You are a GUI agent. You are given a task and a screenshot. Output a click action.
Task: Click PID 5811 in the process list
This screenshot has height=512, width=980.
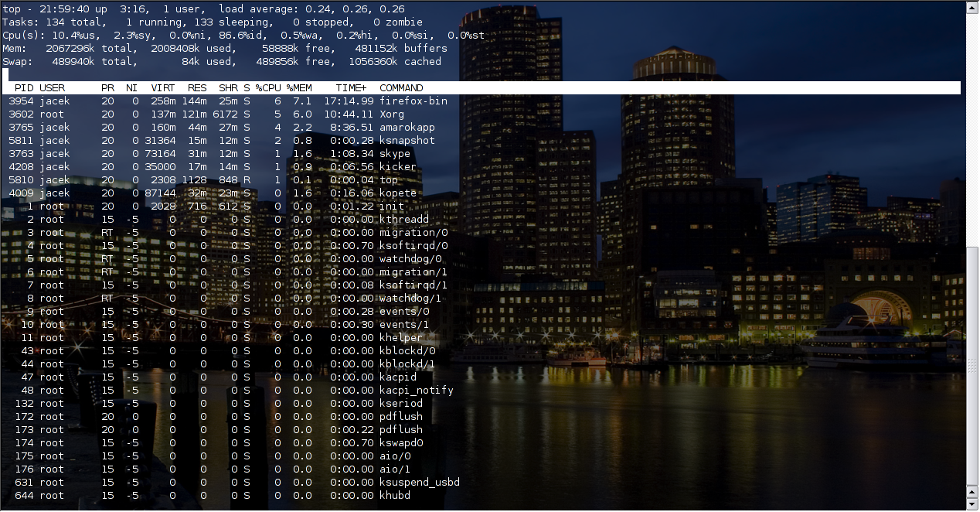[21, 141]
